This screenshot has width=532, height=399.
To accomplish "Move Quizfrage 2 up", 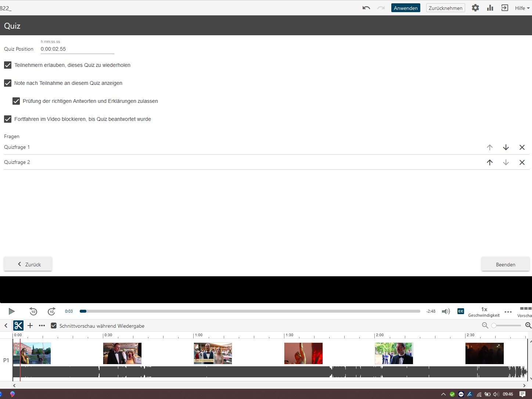I will pyautogui.click(x=489, y=162).
